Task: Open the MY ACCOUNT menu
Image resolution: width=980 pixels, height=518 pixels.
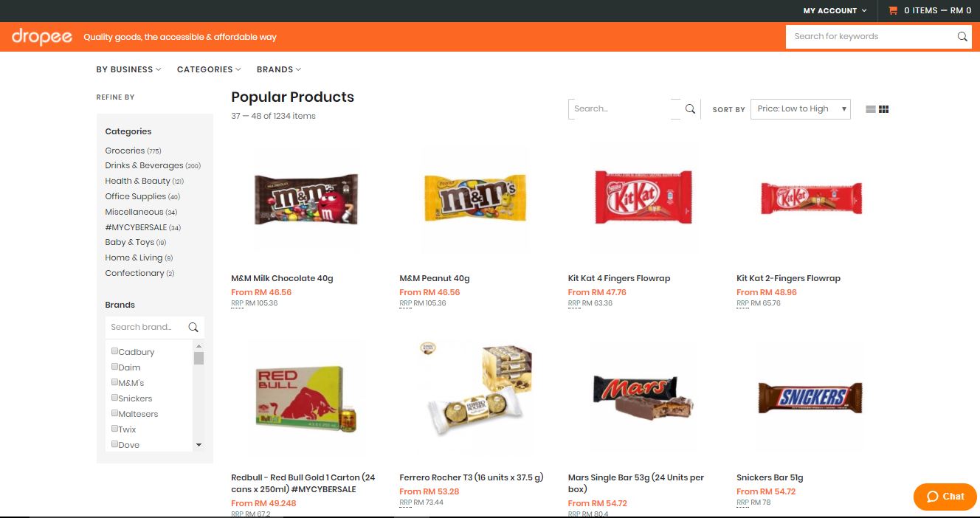Action: pyautogui.click(x=834, y=11)
